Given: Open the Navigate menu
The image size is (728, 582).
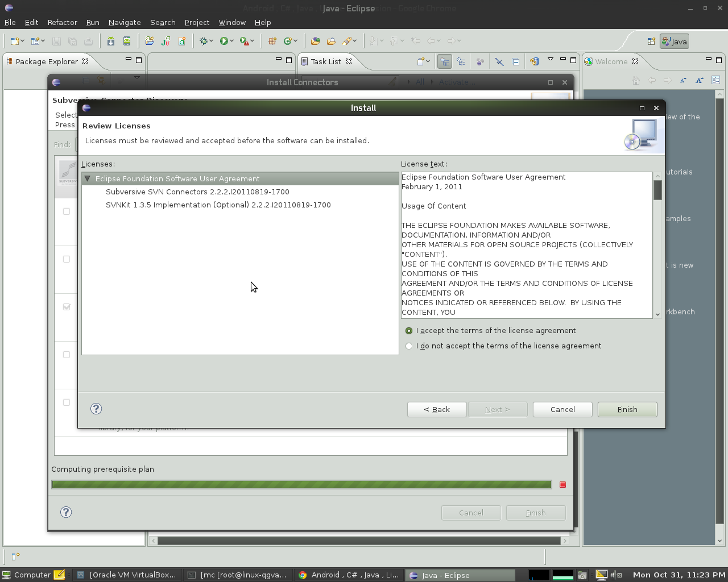Looking at the screenshot, I should (125, 22).
